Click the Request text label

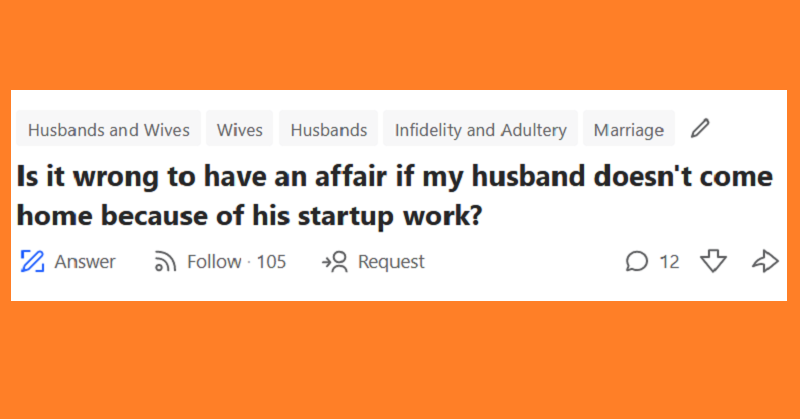[391, 262]
